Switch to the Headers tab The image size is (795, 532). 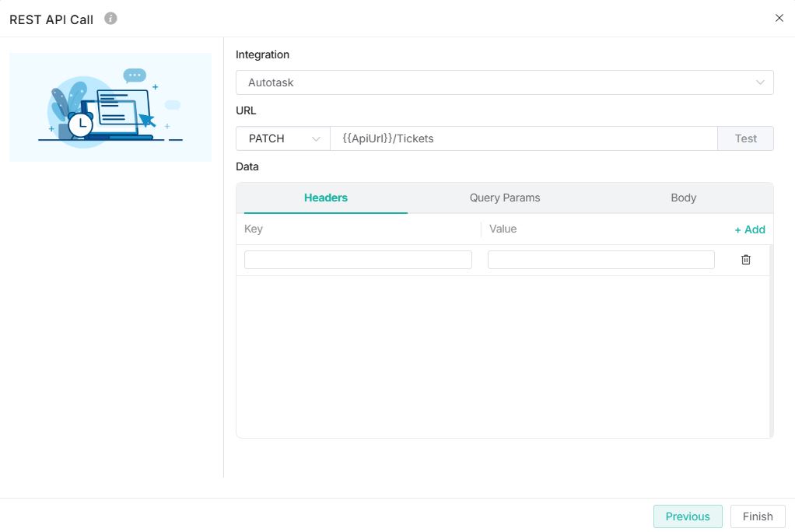(325, 198)
